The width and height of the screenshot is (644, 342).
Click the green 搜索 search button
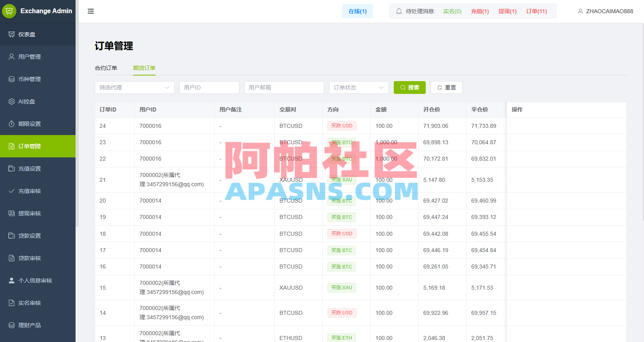410,87
